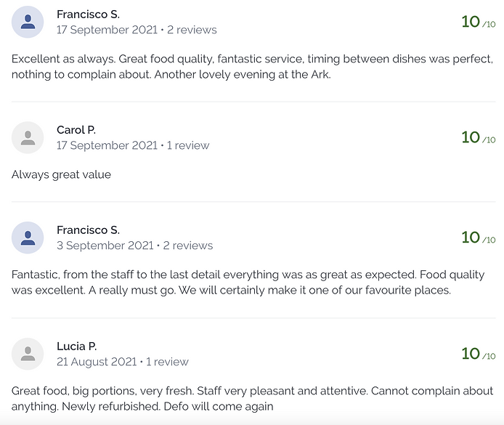
Task: Select the reviewer name Carol P.
Action: pyautogui.click(x=76, y=130)
